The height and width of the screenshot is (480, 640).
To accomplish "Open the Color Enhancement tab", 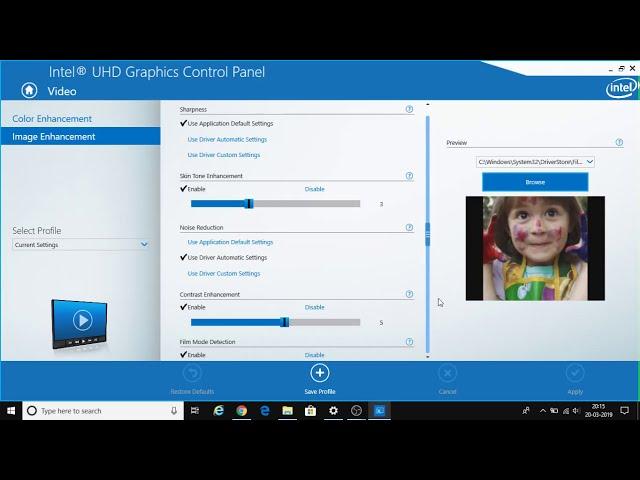I will tap(52, 119).
